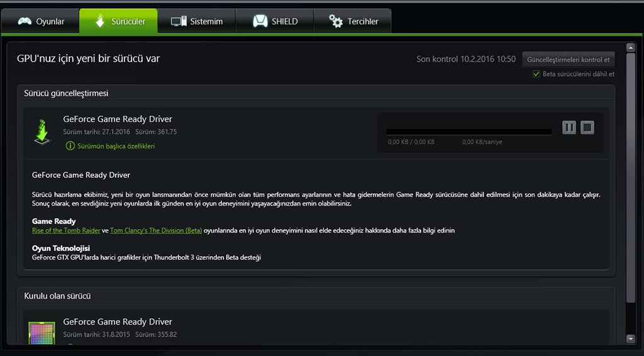Click the Sürüm: 361.75 text
The width and height of the screenshot is (644, 356).
tap(156, 132)
